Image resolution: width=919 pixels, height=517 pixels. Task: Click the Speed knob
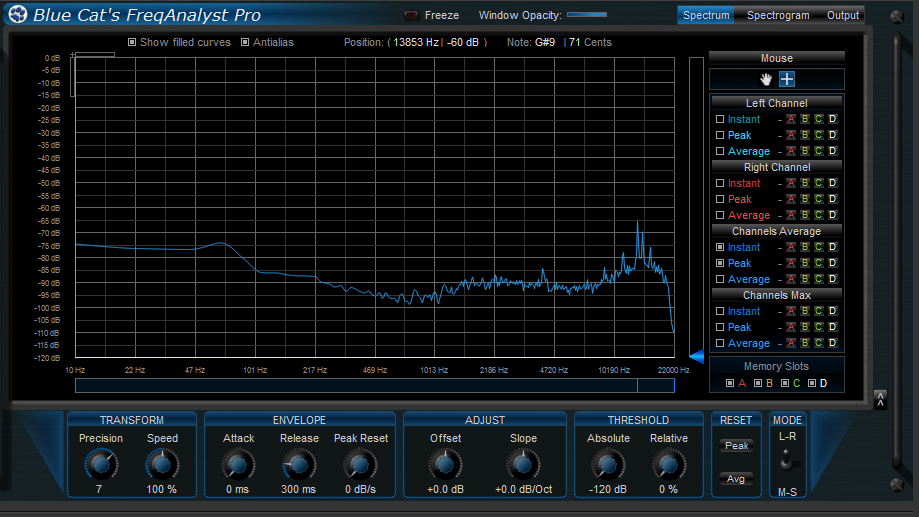coord(162,465)
